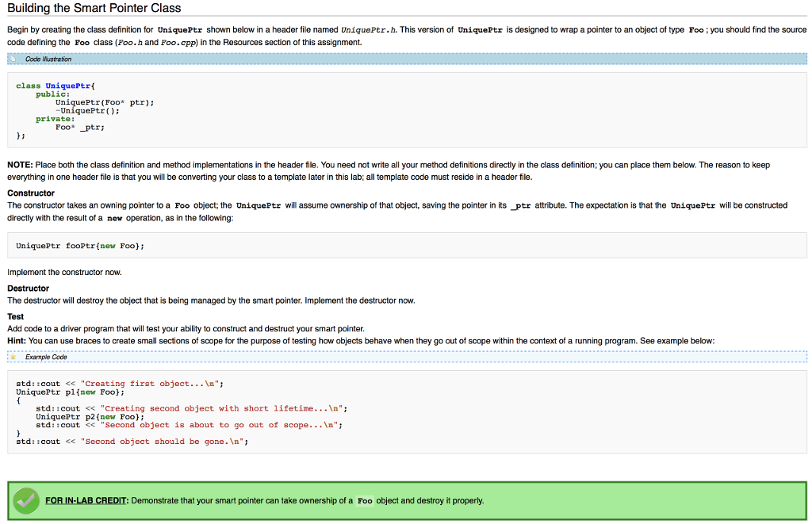Click the code line 'UniquePtr fooPtr{new Foo};'

point(80,246)
